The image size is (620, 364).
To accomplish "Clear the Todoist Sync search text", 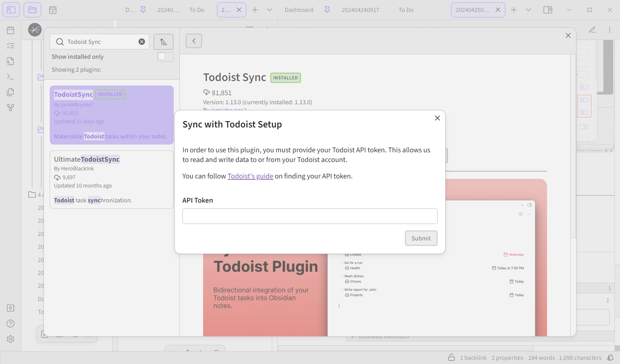I will 142,42.
